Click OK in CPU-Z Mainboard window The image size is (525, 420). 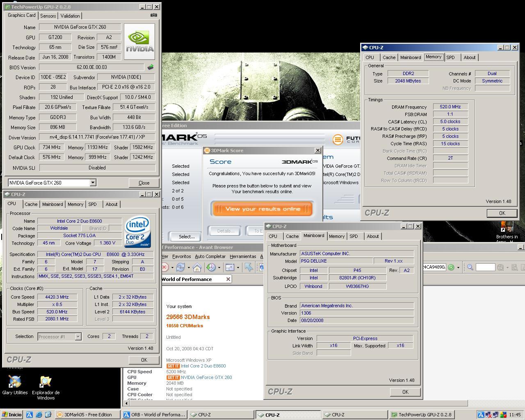pos(405,392)
